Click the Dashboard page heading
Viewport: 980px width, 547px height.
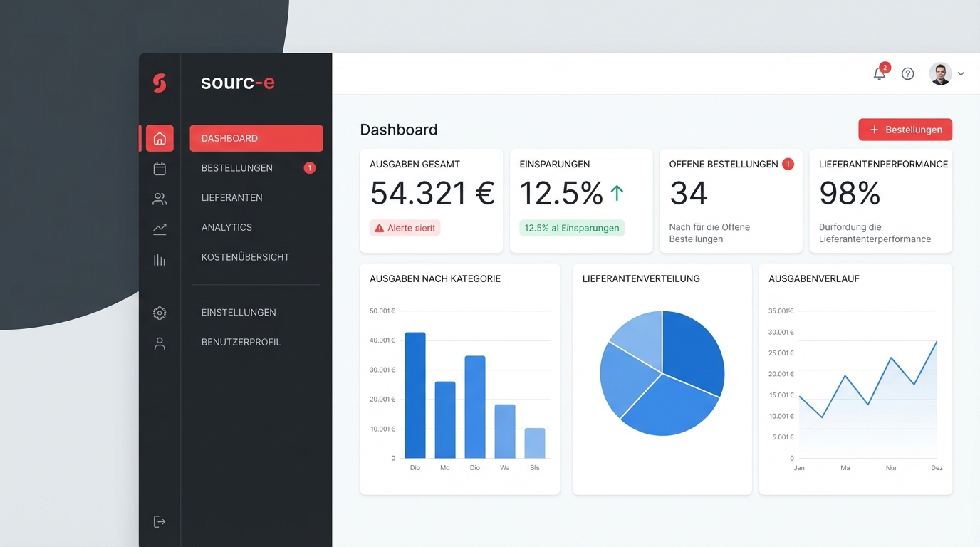(x=399, y=130)
